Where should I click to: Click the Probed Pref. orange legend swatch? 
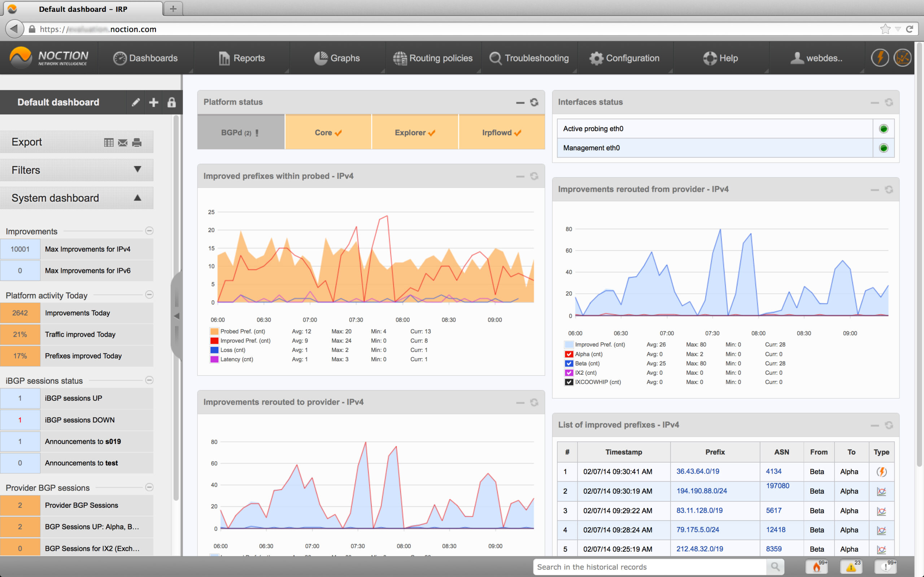click(214, 331)
